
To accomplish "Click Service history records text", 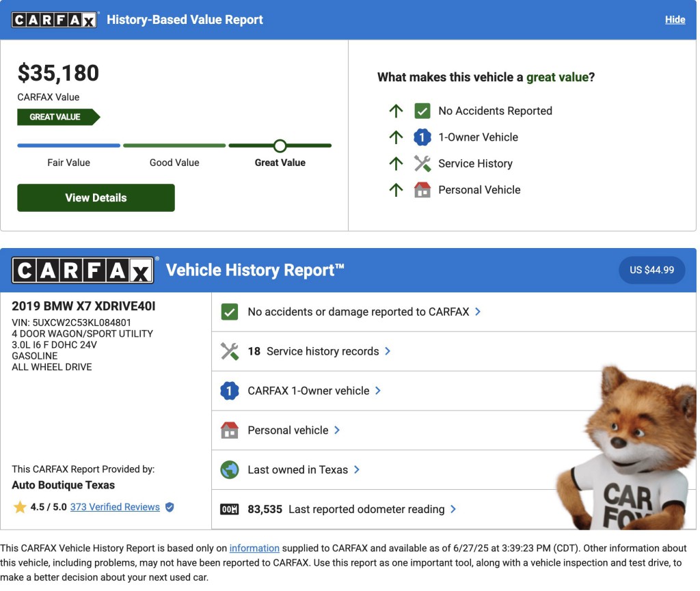I will click(323, 351).
